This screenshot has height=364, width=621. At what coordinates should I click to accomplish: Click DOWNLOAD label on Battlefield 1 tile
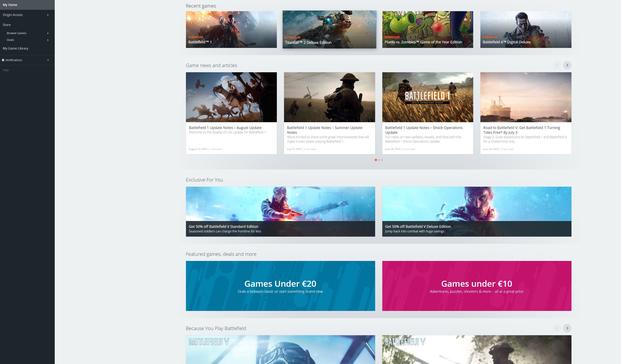[196, 37]
